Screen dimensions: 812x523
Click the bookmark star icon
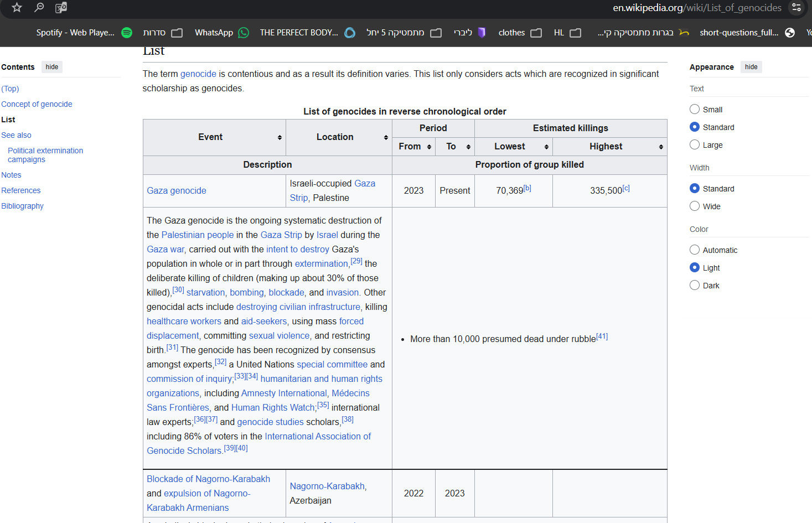pyautogui.click(x=17, y=8)
